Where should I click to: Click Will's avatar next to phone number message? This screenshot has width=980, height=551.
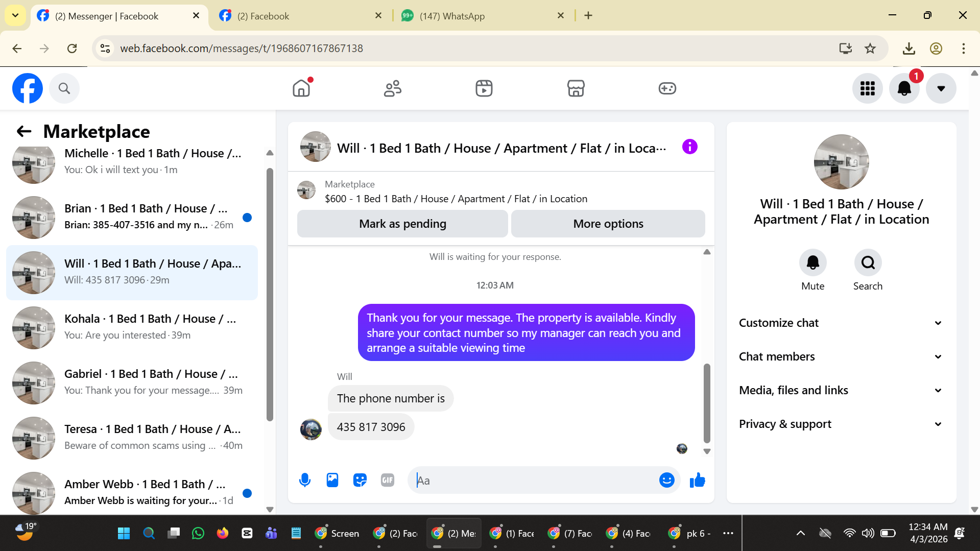(310, 429)
